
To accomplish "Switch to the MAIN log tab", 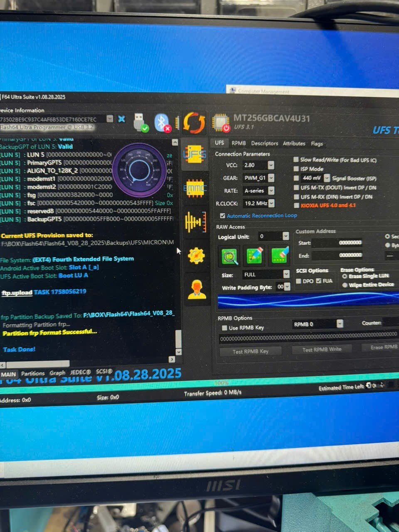I will [x=8, y=374].
